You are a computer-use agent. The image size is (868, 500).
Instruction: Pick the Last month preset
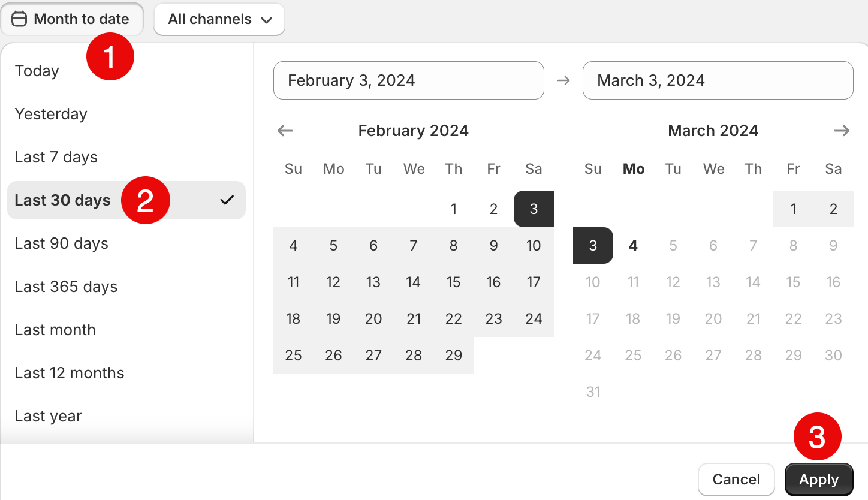55,330
